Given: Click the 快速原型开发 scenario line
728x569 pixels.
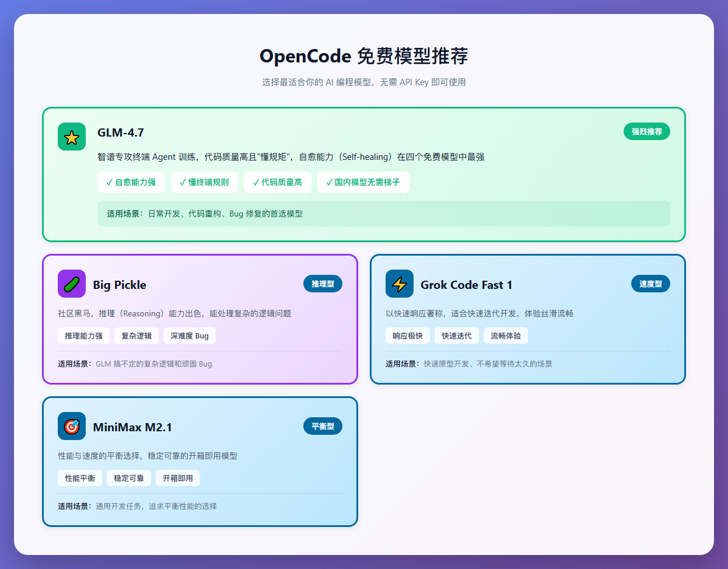Looking at the screenshot, I should coord(469,364).
